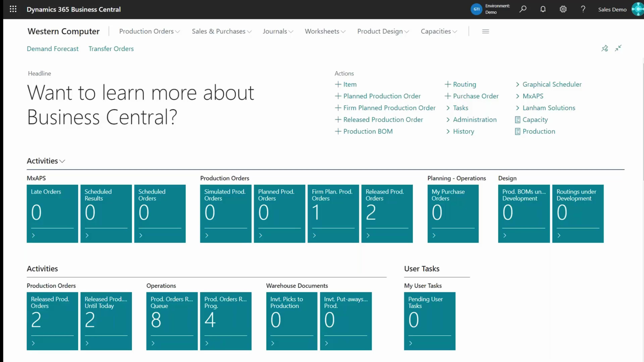View Pending User Tasks tile
This screenshot has width=644, height=362.
430,321
